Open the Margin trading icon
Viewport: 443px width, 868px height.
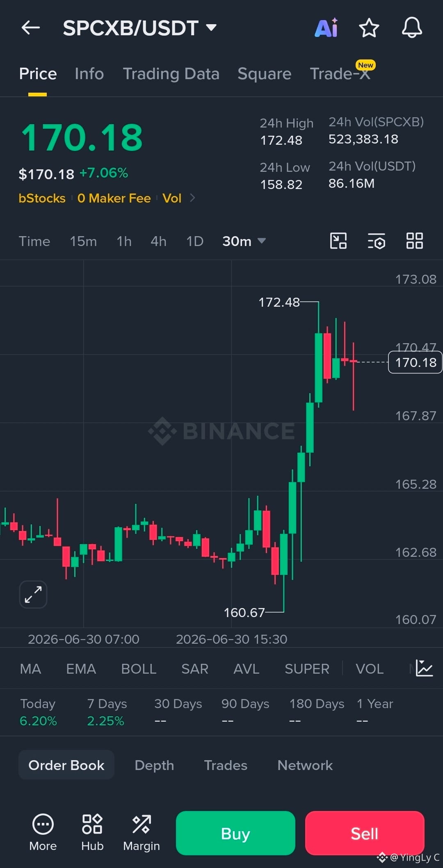142,832
